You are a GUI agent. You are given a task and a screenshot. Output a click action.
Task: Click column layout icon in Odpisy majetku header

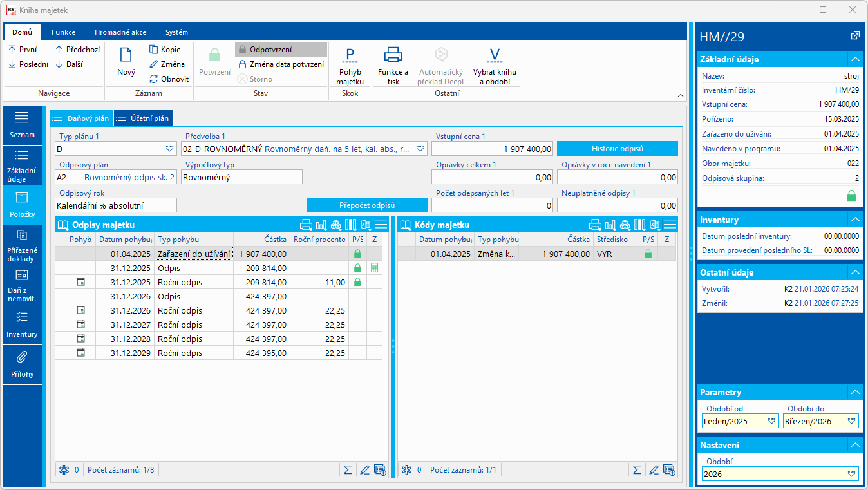(x=351, y=225)
